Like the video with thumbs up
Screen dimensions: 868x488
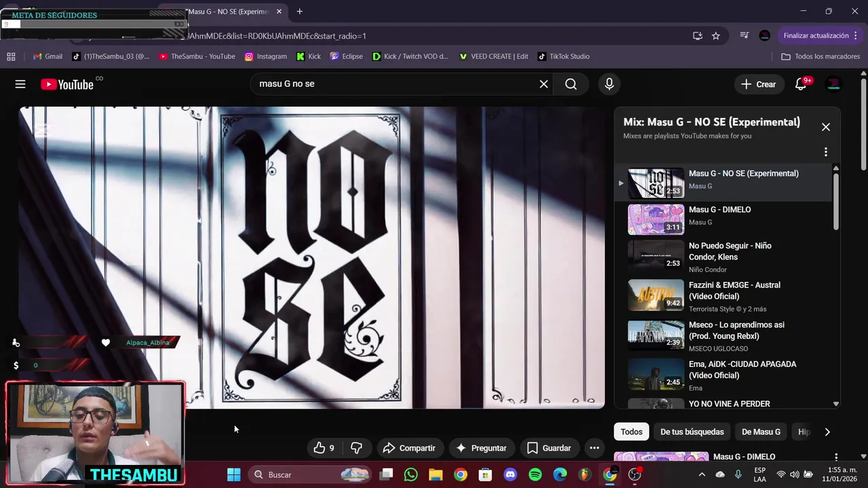click(324, 448)
